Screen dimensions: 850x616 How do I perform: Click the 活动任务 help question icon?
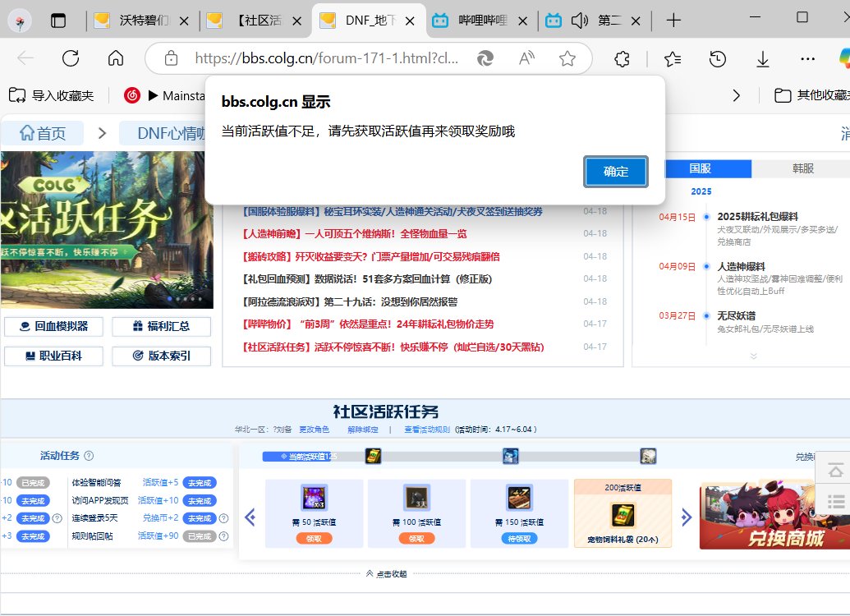pos(89,456)
